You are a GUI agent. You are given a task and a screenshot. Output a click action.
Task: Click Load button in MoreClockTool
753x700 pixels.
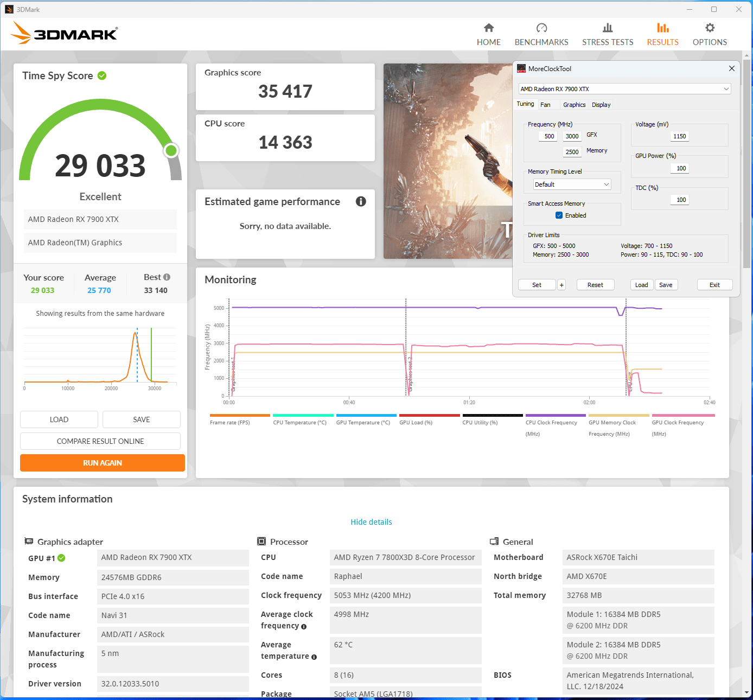642,285
